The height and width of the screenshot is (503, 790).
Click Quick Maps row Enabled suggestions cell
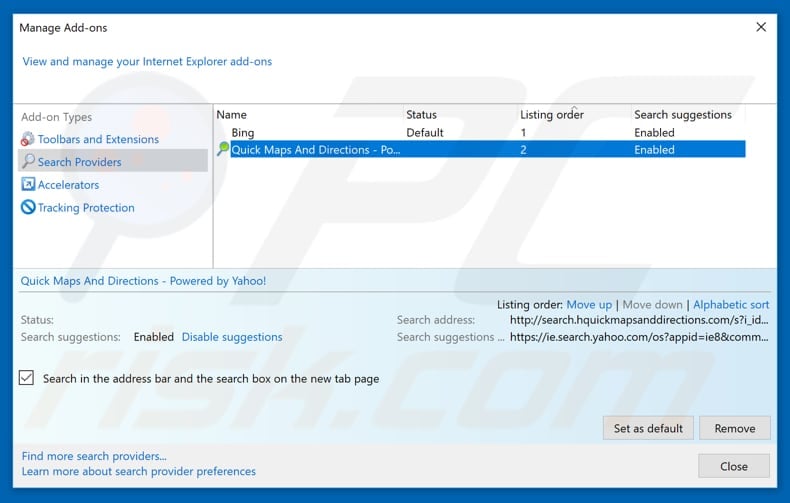(x=654, y=150)
